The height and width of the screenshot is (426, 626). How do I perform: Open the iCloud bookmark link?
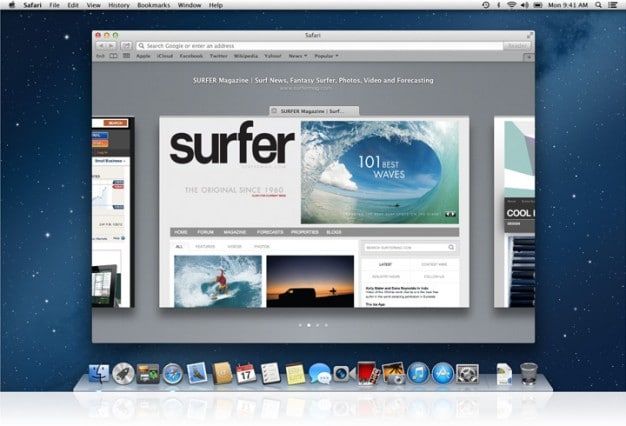[165, 56]
